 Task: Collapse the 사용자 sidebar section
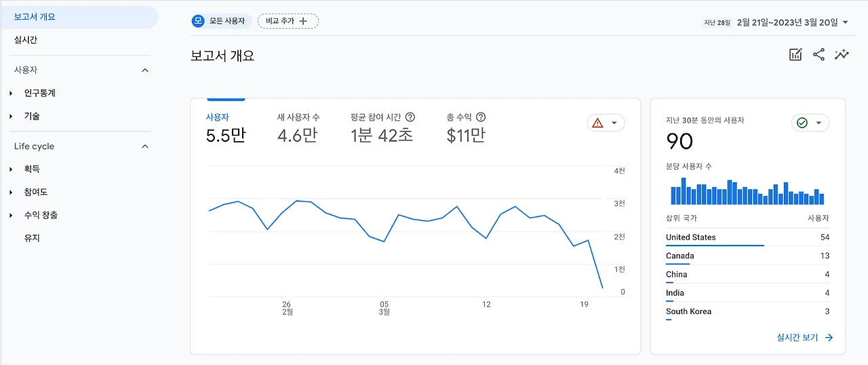click(x=145, y=70)
